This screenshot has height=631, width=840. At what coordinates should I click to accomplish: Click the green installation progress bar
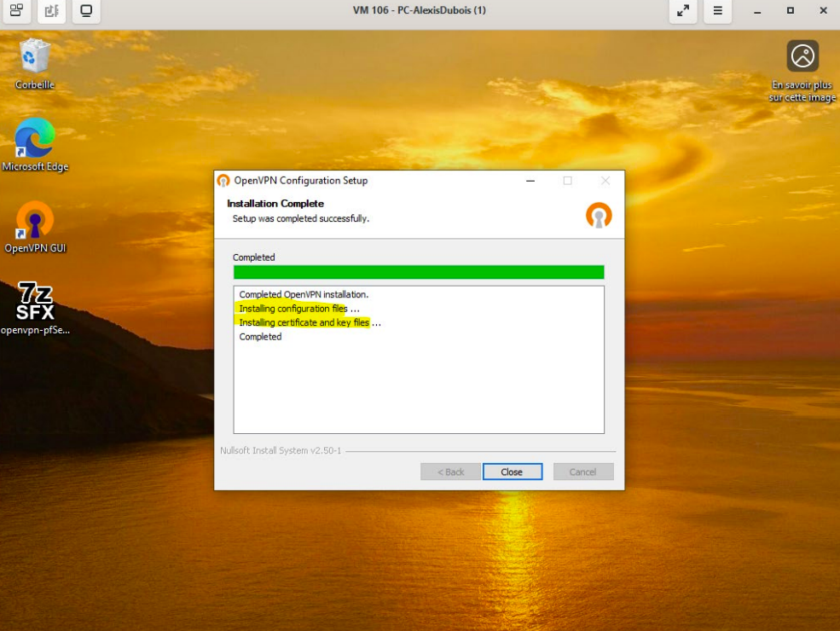coord(419,272)
